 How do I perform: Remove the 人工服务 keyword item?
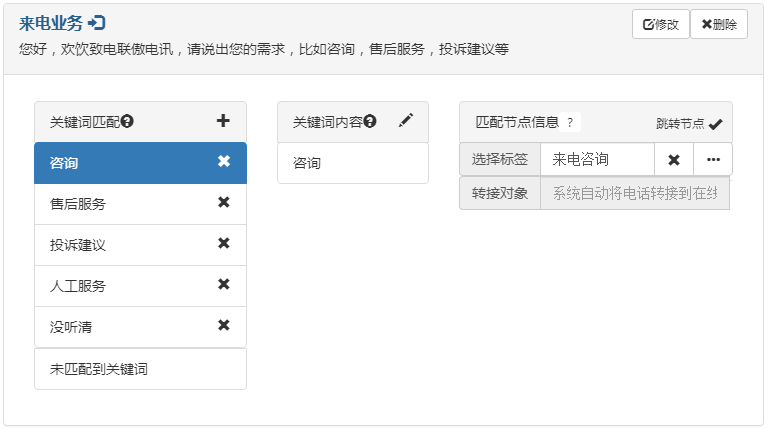(224, 285)
